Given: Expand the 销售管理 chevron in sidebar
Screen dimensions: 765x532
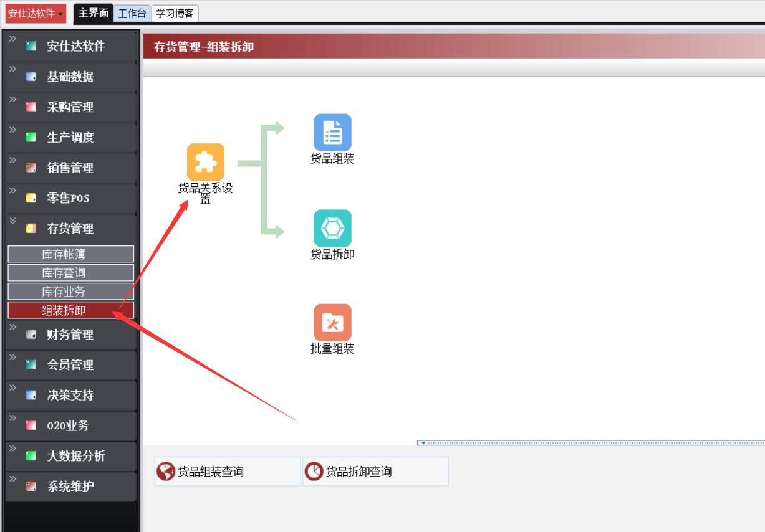Looking at the screenshot, I should (x=12, y=160).
